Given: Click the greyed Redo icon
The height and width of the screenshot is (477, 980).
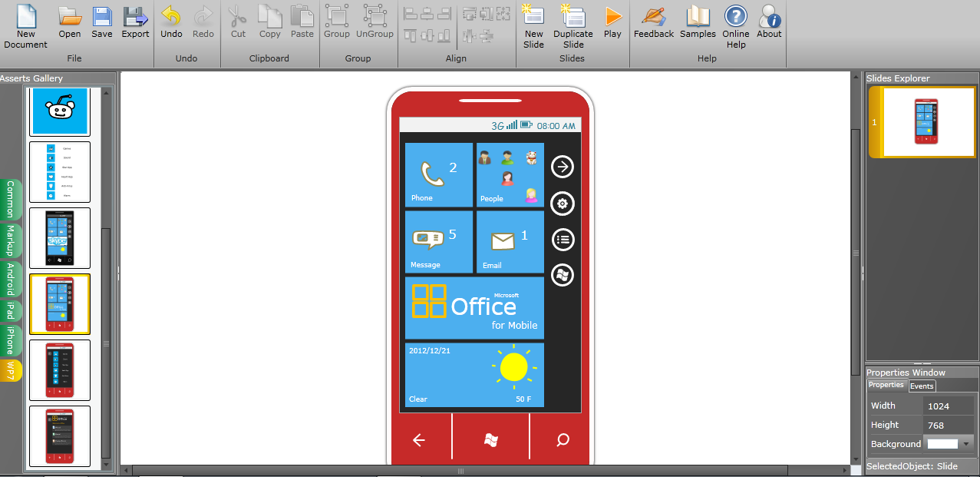Looking at the screenshot, I should point(203,22).
